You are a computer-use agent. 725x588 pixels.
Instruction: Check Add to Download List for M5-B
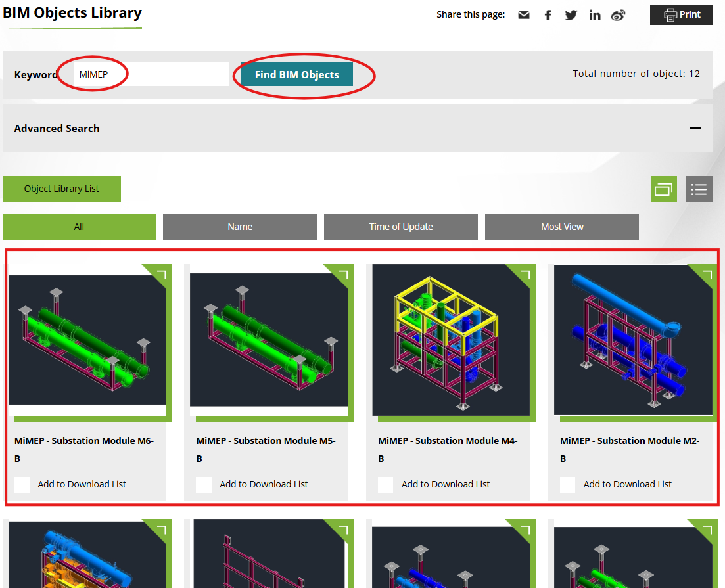tap(204, 484)
